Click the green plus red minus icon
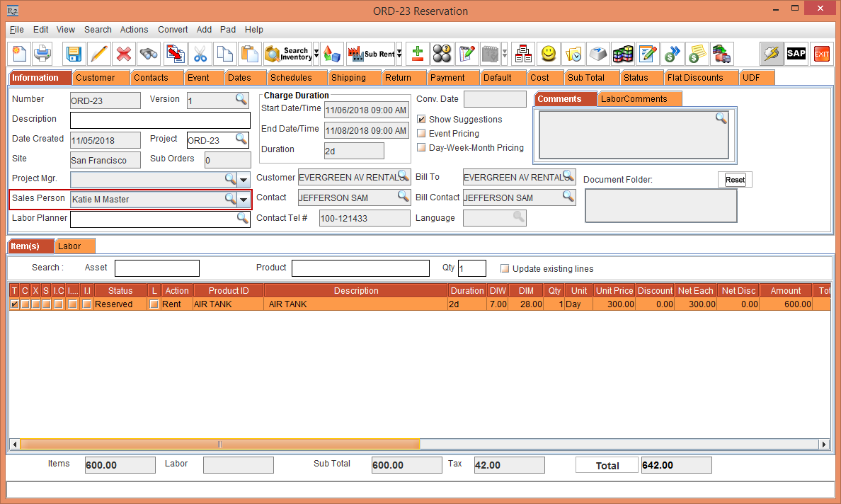 click(x=417, y=54)
